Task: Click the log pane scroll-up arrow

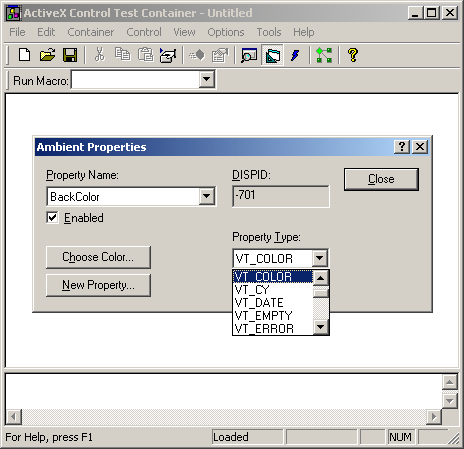Action: tap(450, 382)
